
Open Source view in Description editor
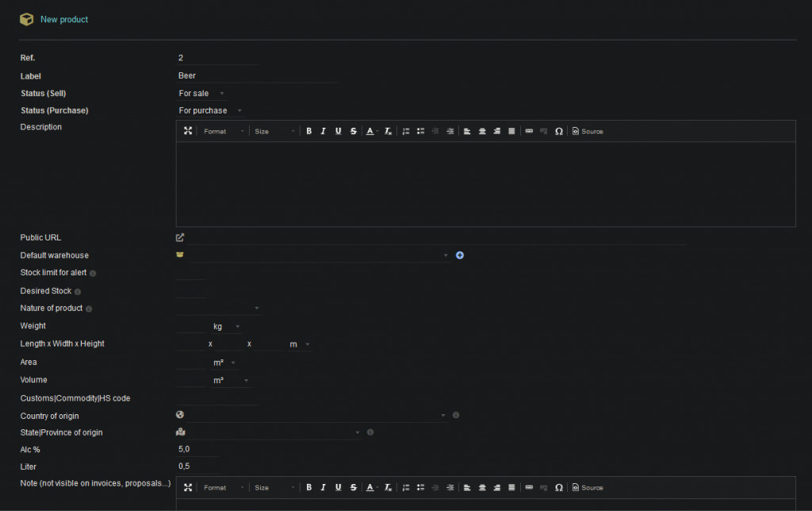click(588, 131)
